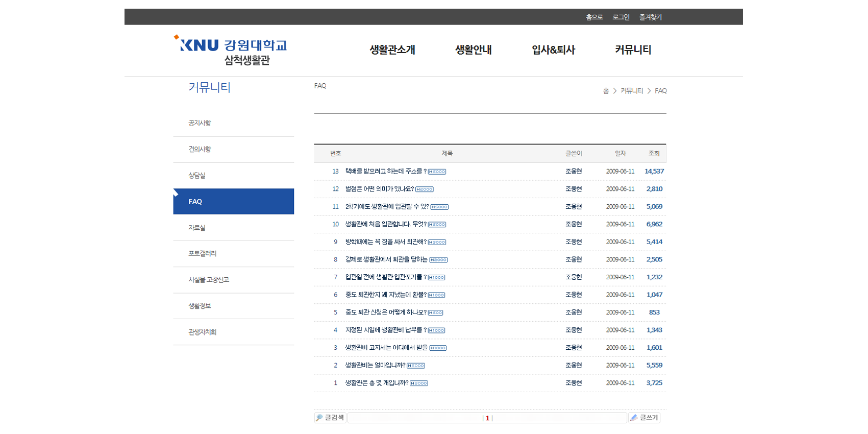Open post 생활관에 처음 입관합니다. 무엇?
This screenshot has width=868, height=434.
point(386,224)
